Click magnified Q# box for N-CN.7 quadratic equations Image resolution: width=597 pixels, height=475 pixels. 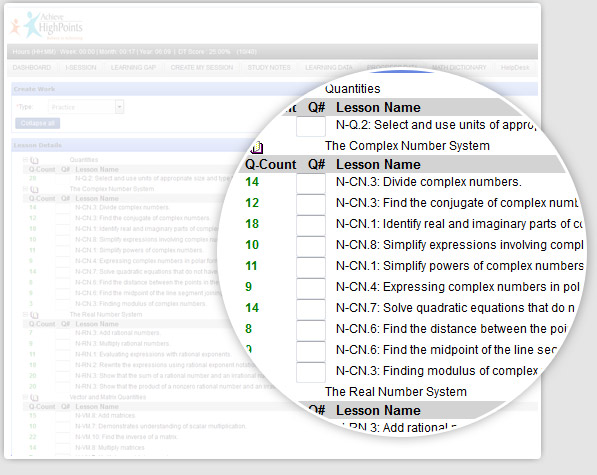pyautogui.click(x=311, y=309)
